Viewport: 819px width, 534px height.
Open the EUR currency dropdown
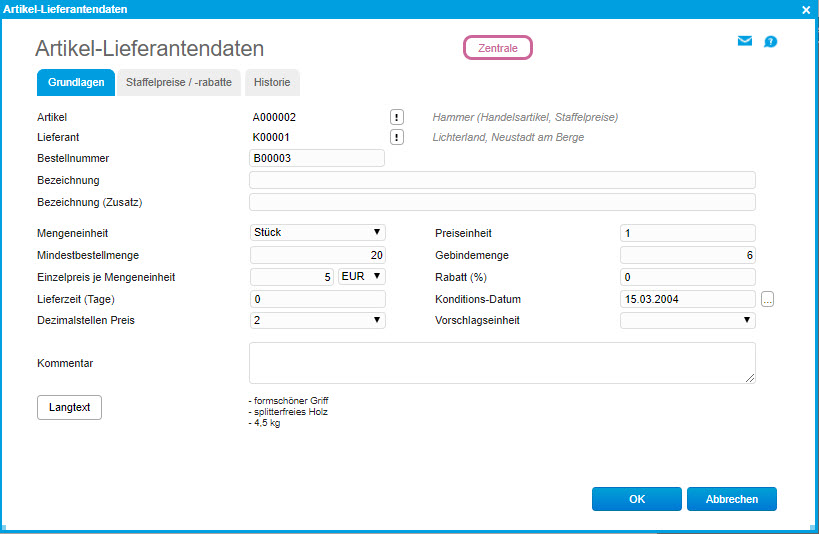[x=361, y=277]
